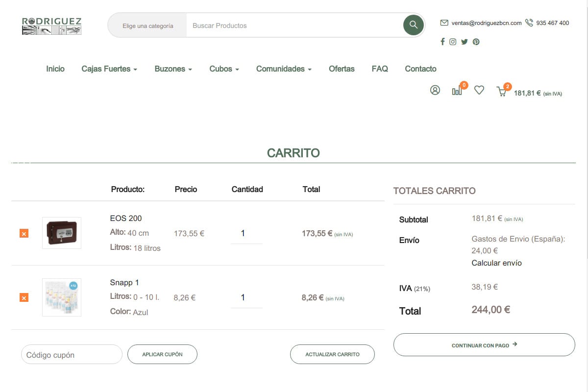Click the Buscar Productos search field
Image resolution: width=588 pixels, height=392 pixels.
click(x=294, y=25)
